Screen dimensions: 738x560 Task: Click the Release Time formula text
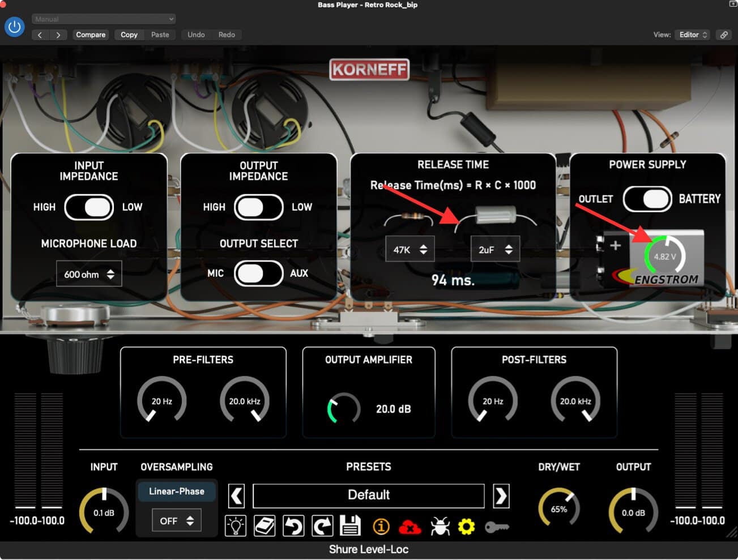453,185
